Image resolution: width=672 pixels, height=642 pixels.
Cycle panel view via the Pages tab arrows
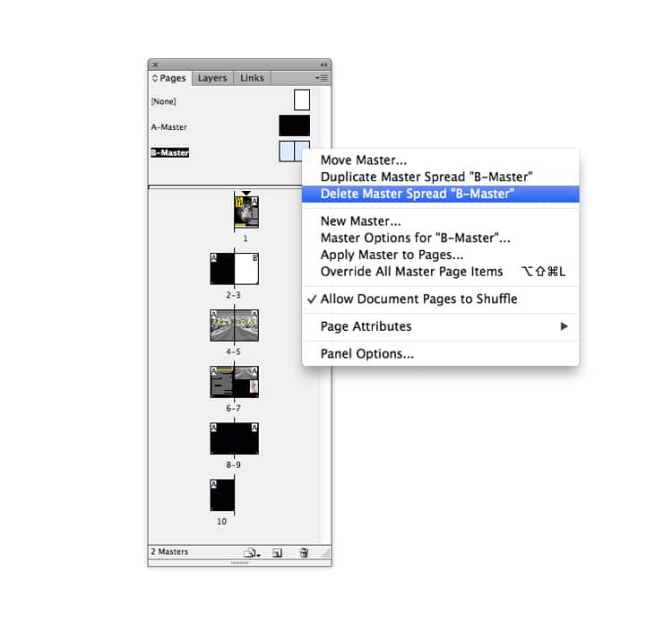tap(155, 78)
